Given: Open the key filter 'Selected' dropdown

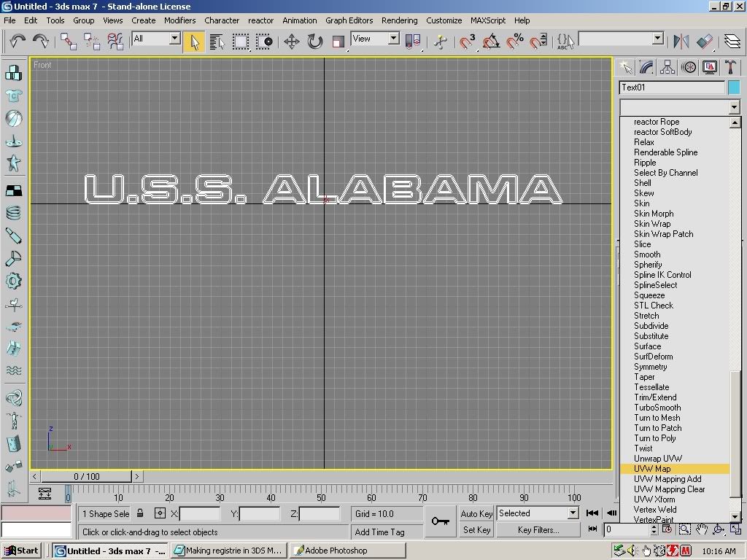Looking at the screenshot, I should 573,513.
